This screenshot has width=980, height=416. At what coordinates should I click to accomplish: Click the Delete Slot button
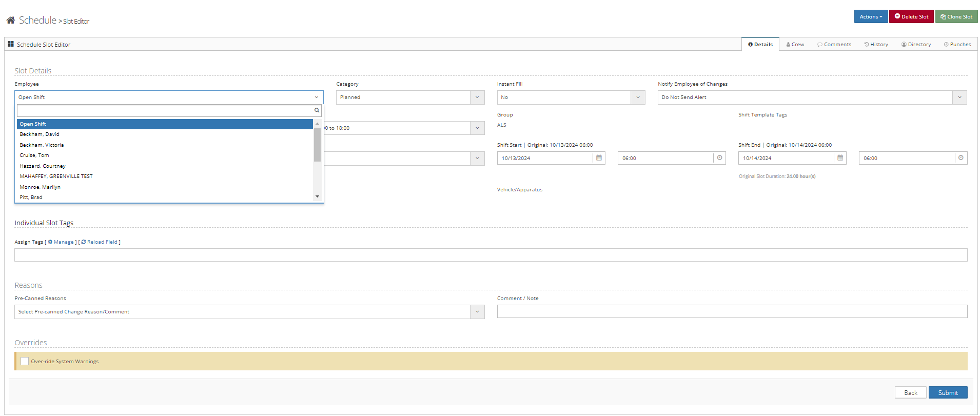point(911,16)
